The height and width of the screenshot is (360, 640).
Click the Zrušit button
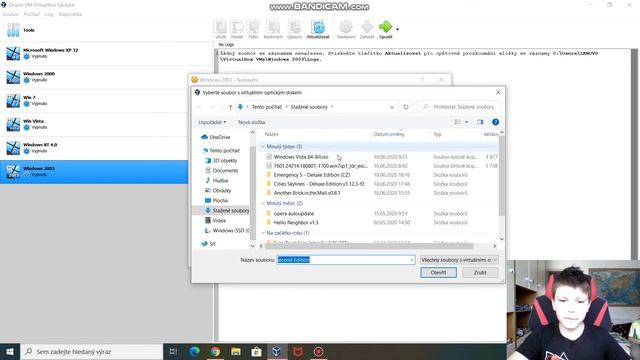pyautogui.click(x=480, y=273)
